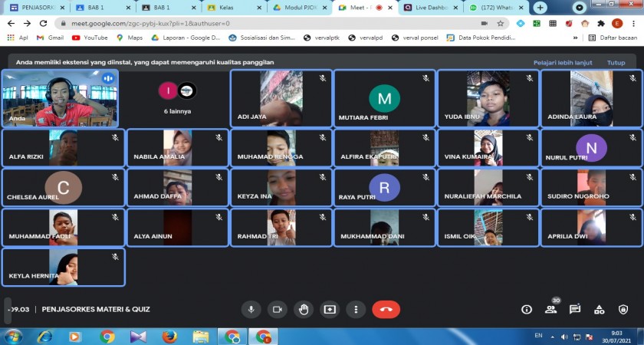Image resolution: width=644 pixels, height=345 pixels.
Task: Open the Maps bookmark
Action: (130, 38)
